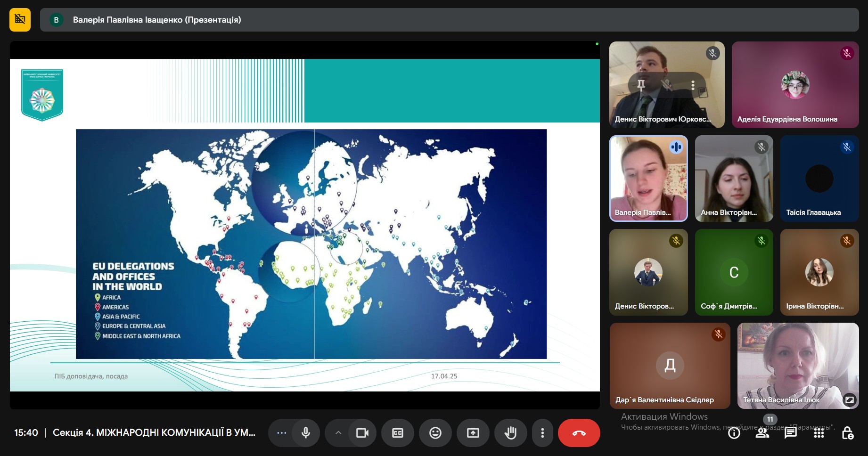The height and width of the screenshot is (456, 868).
Task: Expand video settings chevron beside camera
Action: click(338, 433)
